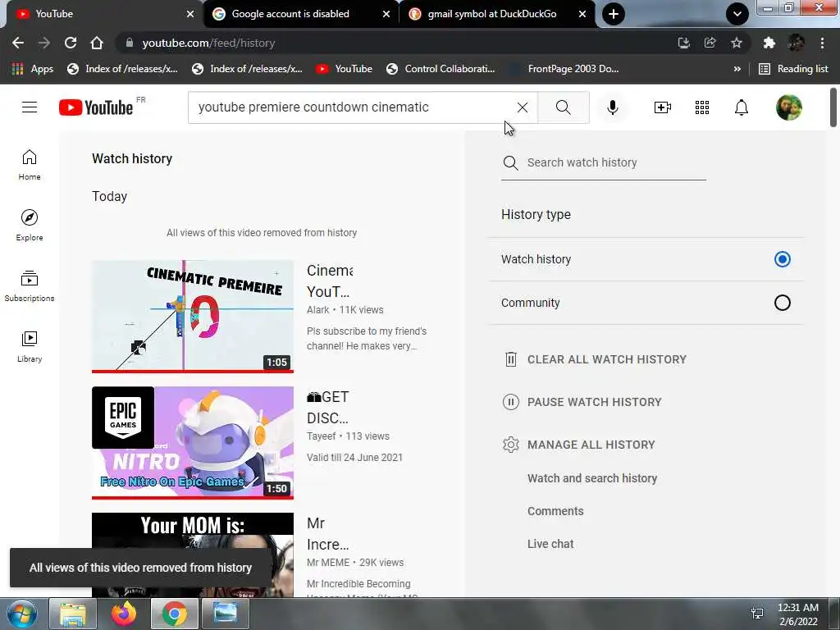Open the Windows Start button
Image resolution: width=840 pixels, height=630 pixels.
(21, 614)
